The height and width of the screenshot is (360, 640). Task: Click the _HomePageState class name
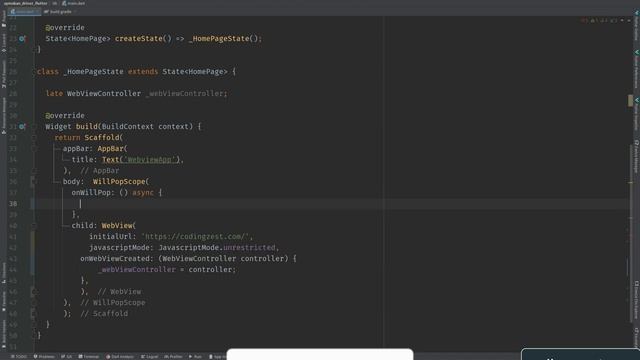[93, 72]
